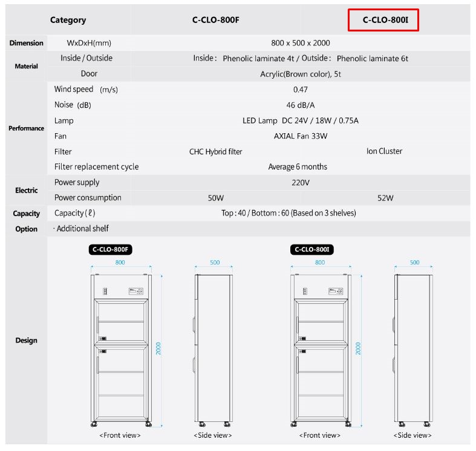
Task: Click the Material section label
Action: [26, 66]
